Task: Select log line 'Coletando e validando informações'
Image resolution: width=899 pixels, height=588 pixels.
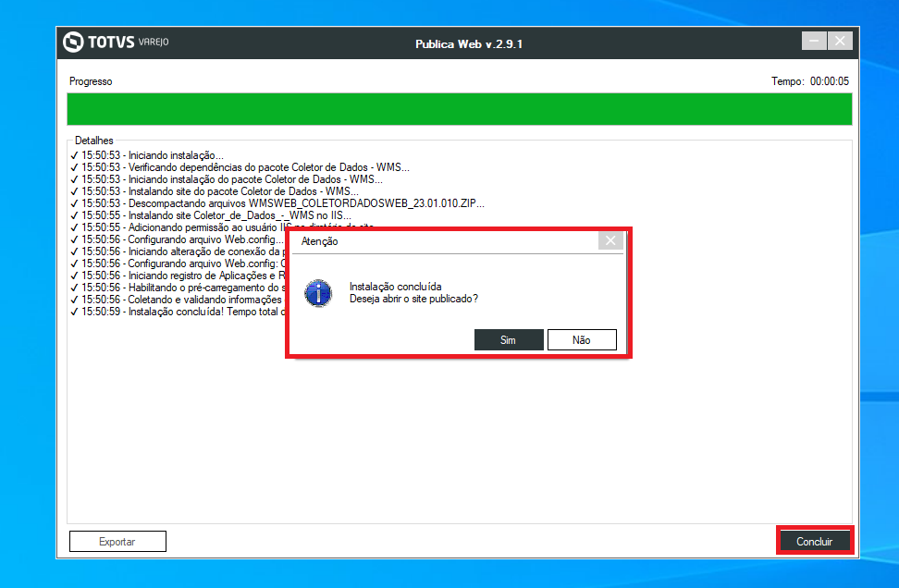Action: pos(178,300)
